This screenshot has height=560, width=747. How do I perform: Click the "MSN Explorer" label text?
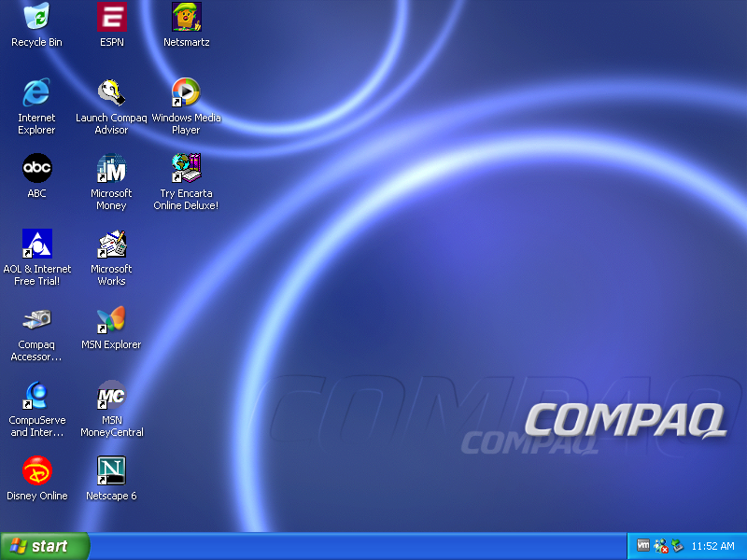pos(111,344)
